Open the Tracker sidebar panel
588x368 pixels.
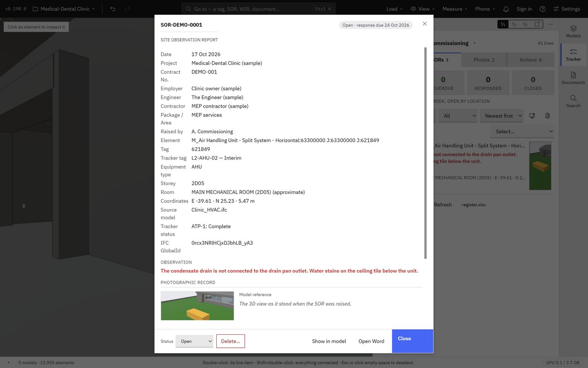(573, 55)
